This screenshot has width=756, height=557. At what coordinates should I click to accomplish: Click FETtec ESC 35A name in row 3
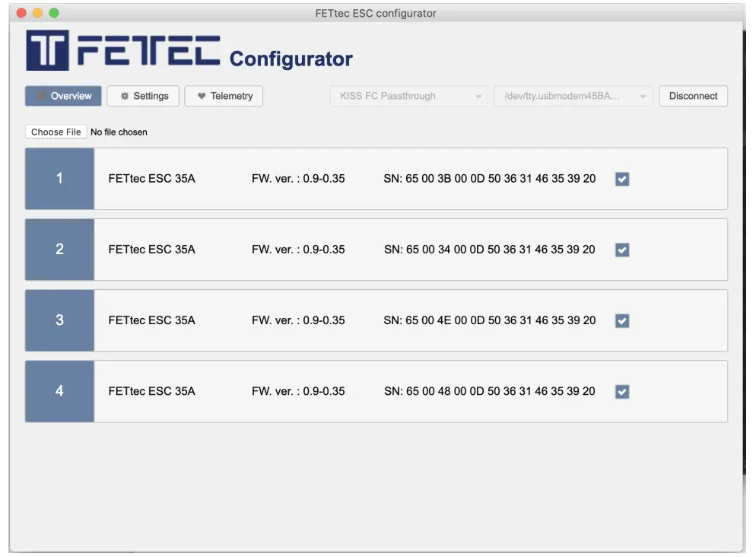click(151, 320)
